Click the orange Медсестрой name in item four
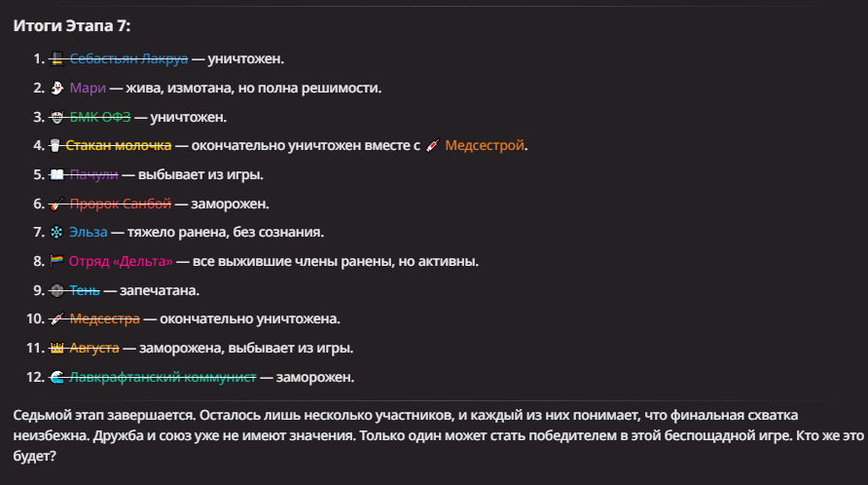 (485, 146)
